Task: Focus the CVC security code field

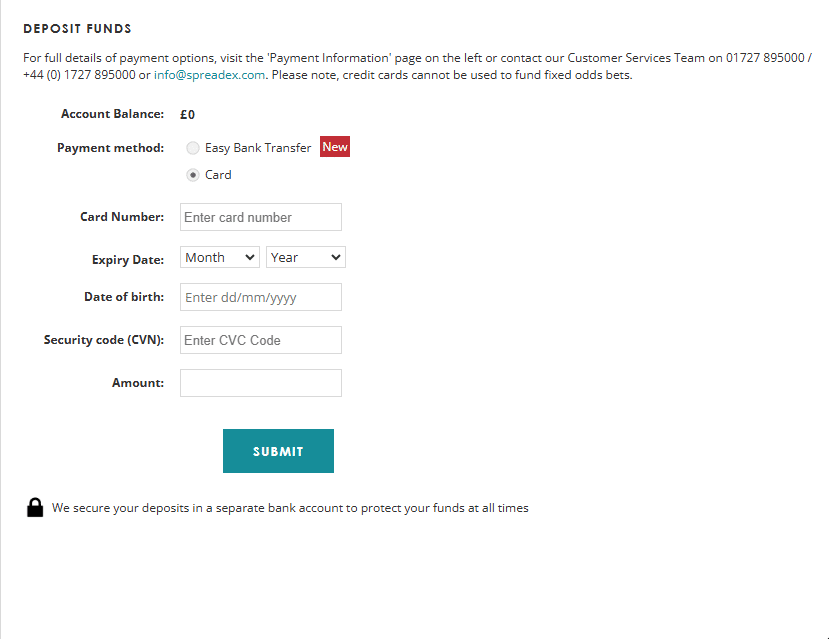Action: [x=260, y=340]
